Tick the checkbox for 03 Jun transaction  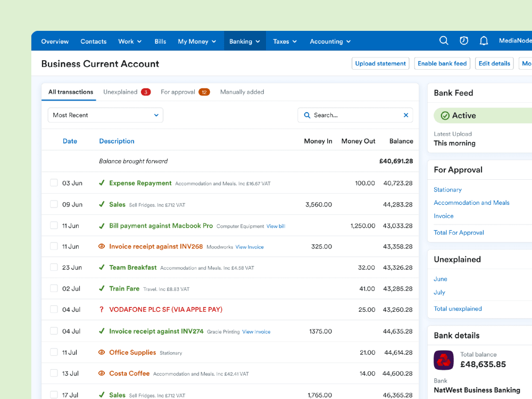tap(54, 183)
